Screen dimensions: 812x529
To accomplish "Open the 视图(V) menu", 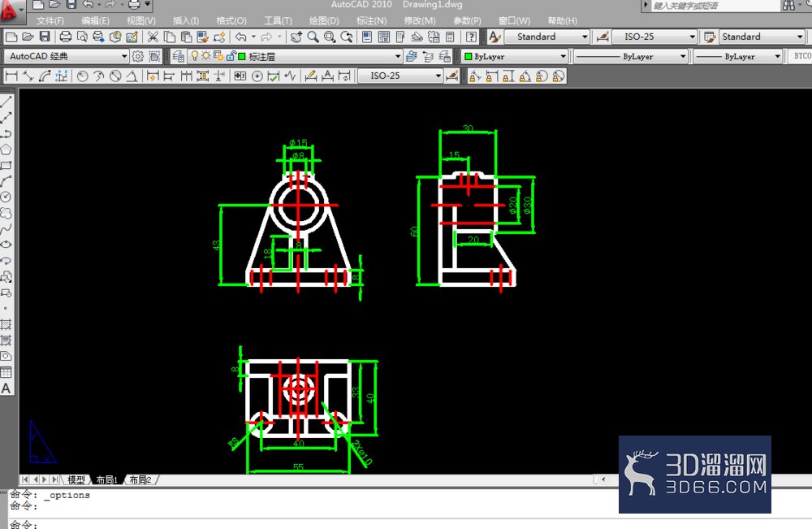I will (x=140, y=21).
